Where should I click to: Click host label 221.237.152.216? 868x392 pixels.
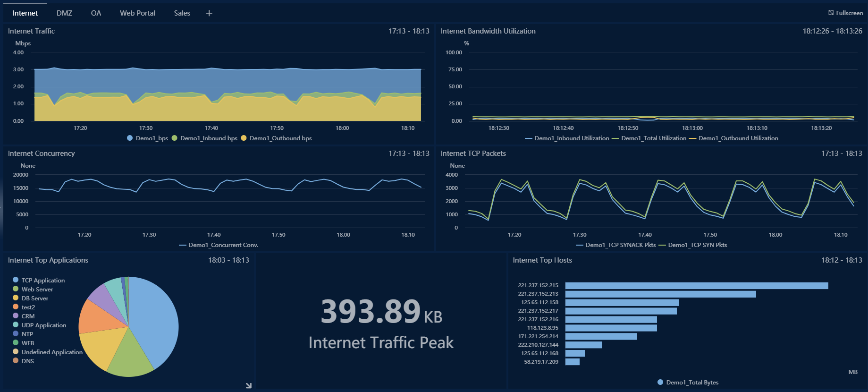[x=538, y=319]
